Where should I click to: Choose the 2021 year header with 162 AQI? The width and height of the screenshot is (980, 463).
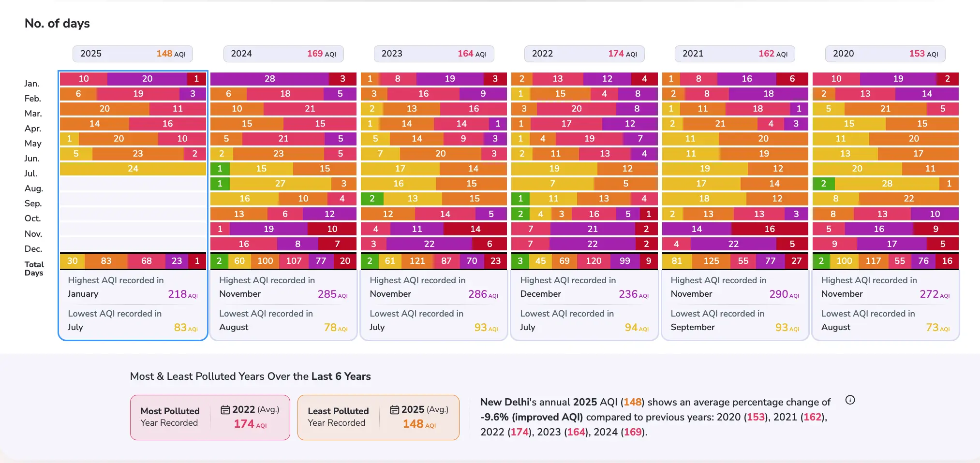point(734,54)
